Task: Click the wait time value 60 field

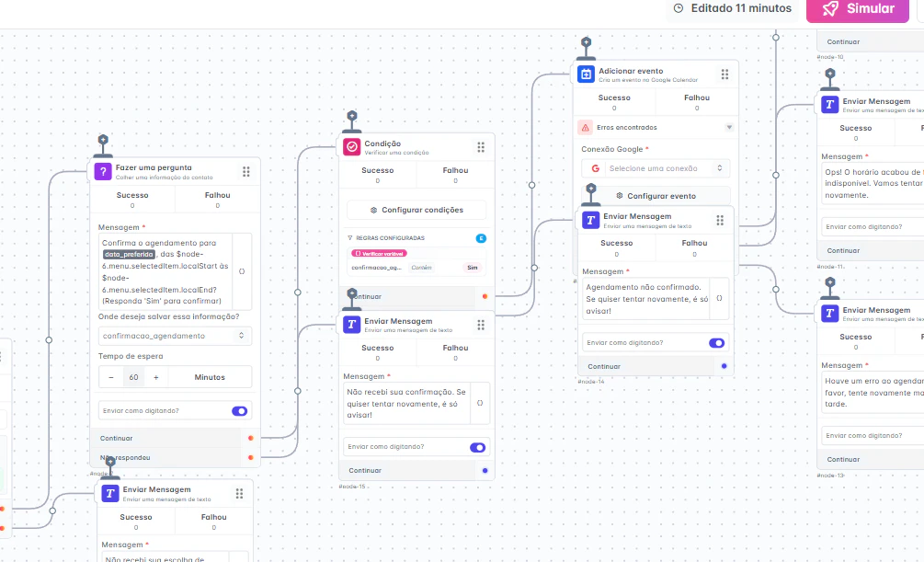Action: tap(133, 377)
